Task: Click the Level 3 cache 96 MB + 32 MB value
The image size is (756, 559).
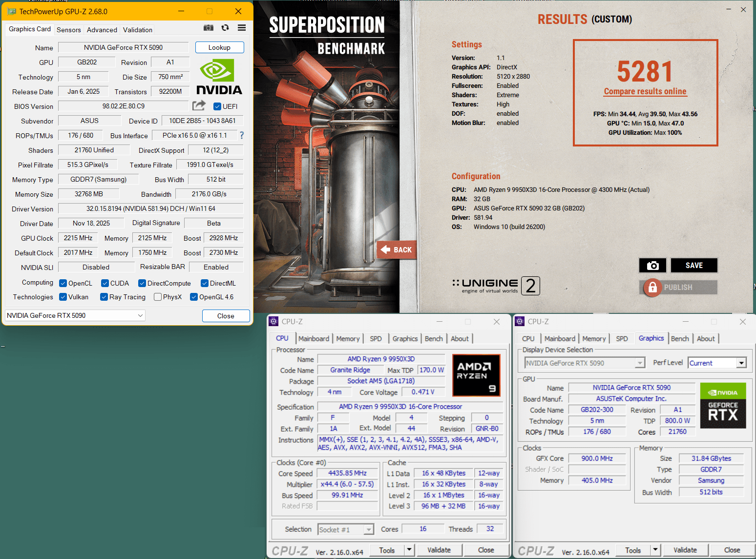Action: click(443, 506)
